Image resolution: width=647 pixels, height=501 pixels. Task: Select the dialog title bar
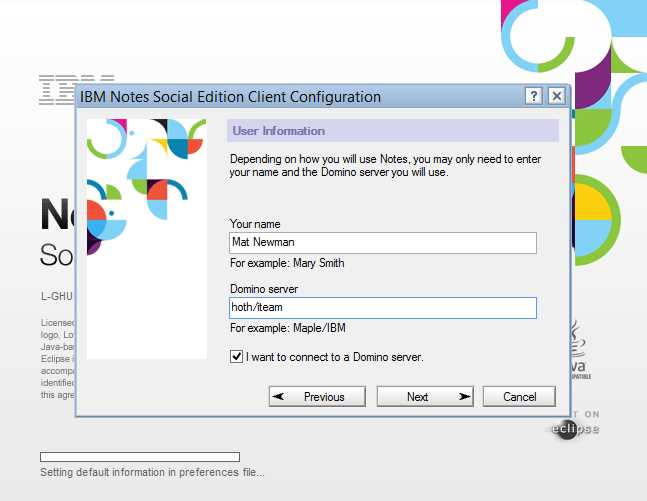pyautogui.click(x=300, y=97)
